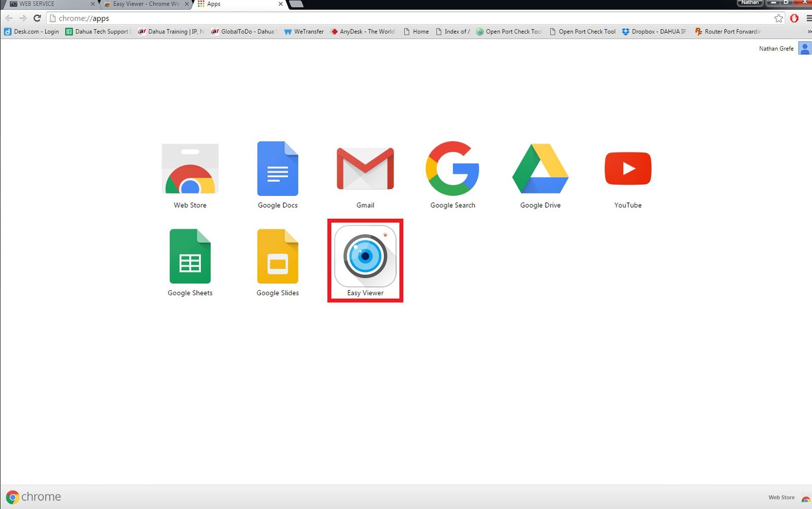Open the Google Slides app
Viewport: 812px width, 509px height.
[278, 257]
